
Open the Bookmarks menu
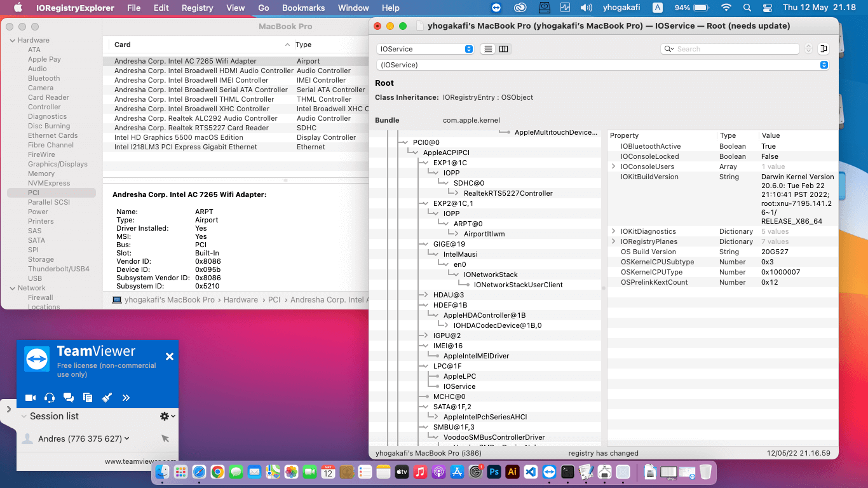coord(303,8)
